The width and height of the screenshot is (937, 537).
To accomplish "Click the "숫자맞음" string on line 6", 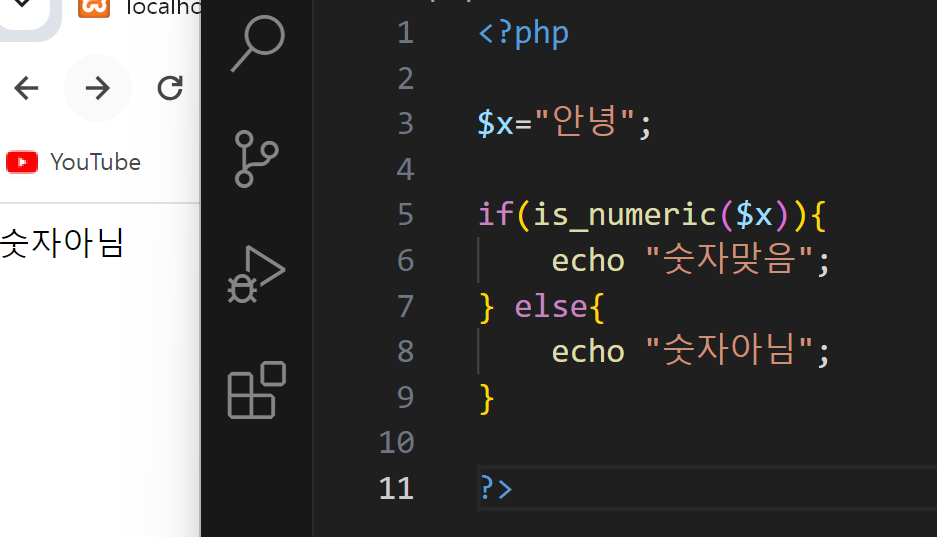I will (x=730, y=258).
